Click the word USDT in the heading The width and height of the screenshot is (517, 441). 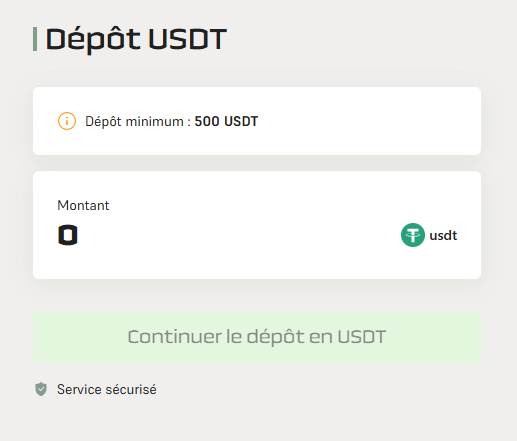point(187,39)
